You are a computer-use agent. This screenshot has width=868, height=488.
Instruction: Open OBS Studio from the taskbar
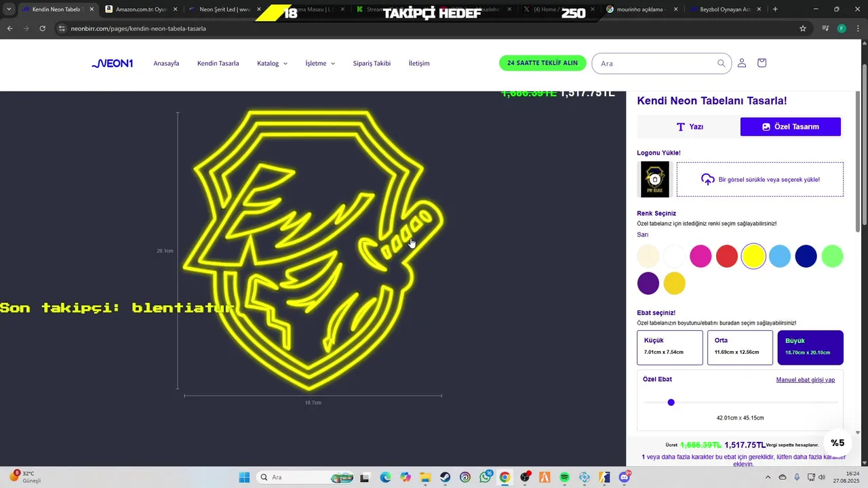tap(525, 477)
